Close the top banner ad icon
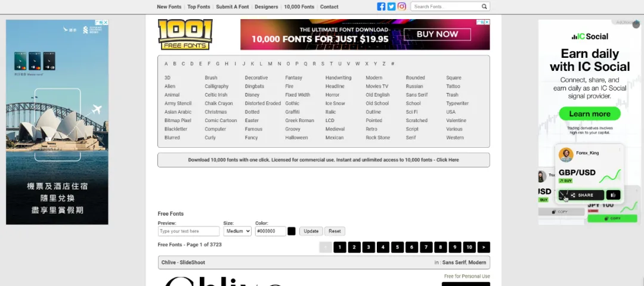 coord(487,22)
